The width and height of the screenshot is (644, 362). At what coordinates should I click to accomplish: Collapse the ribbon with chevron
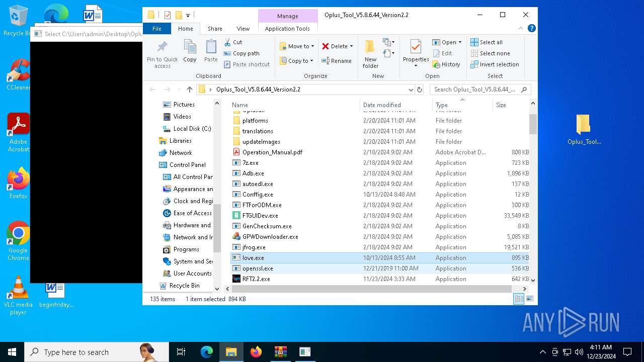pyautogui.click(x=521, y=29)
